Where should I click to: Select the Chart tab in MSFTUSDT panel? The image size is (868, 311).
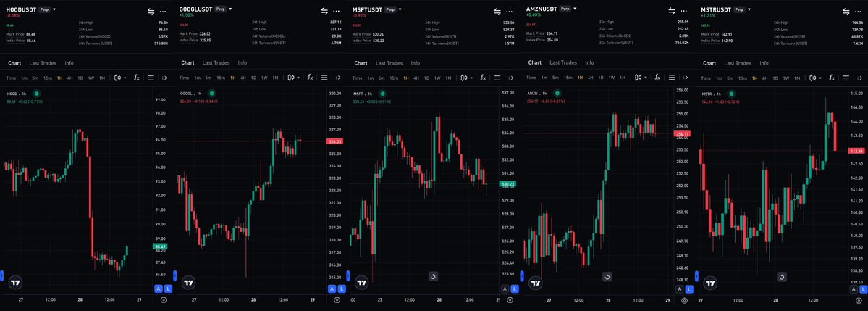pos(361,63)
